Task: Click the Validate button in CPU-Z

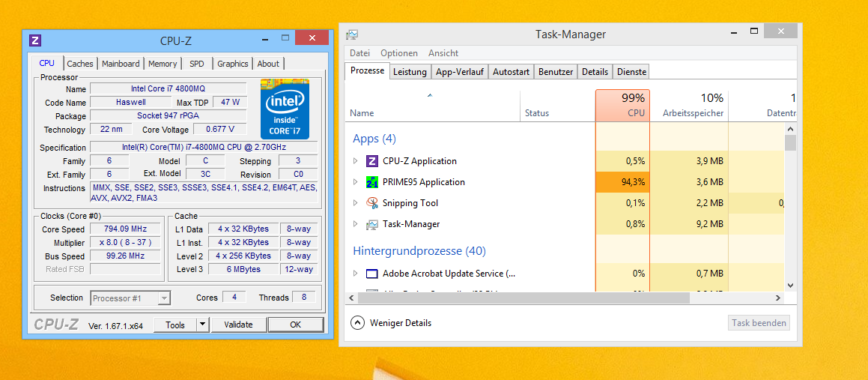Action: click(x=238, y=325)
